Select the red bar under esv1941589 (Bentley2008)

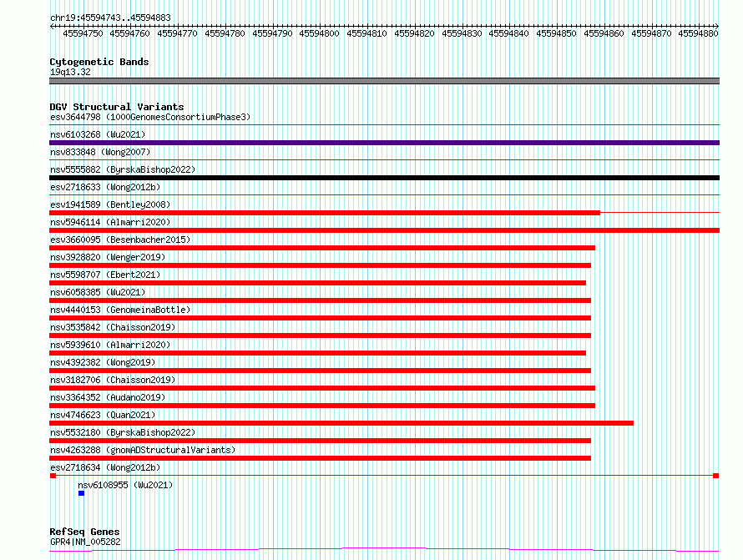[x=325, y=213]
